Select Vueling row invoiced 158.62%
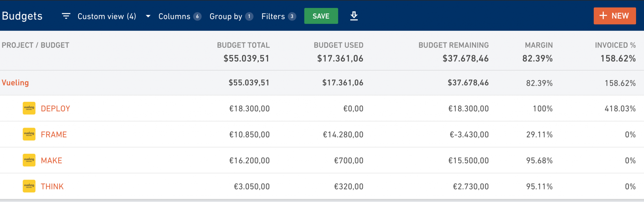The image size is (644, 202). coord(620,83)
